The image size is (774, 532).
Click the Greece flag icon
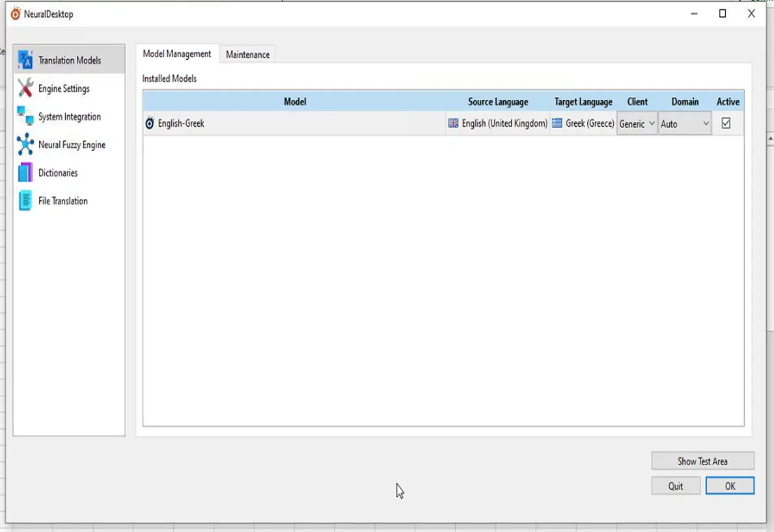point(557,124)
